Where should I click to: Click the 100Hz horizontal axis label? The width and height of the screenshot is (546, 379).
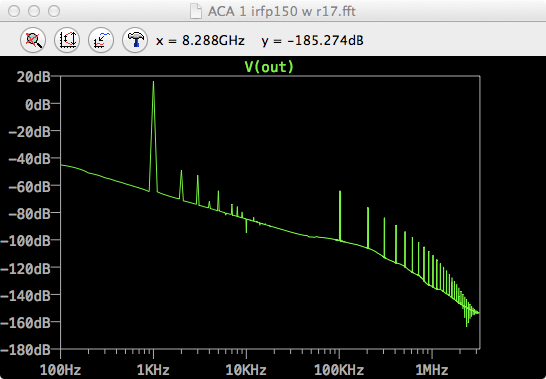point(61,370)
